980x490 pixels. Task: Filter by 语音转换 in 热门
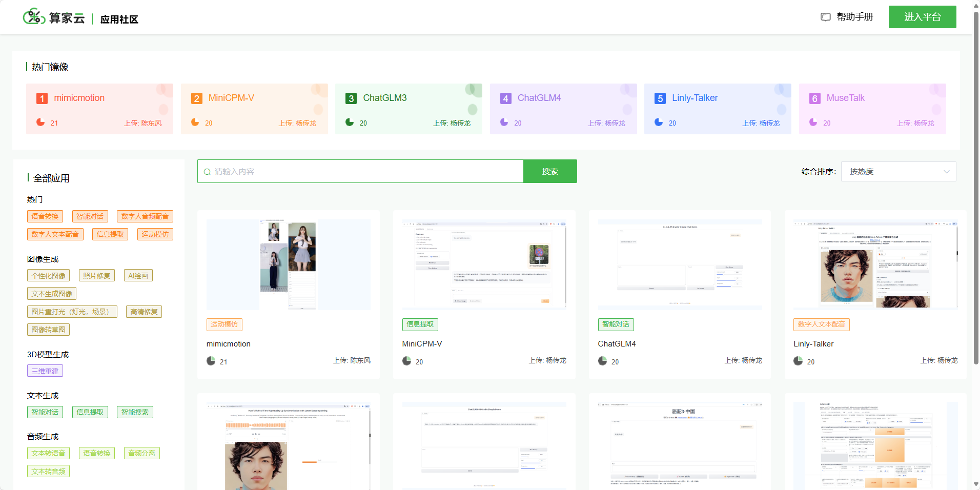tap(45, 216)
